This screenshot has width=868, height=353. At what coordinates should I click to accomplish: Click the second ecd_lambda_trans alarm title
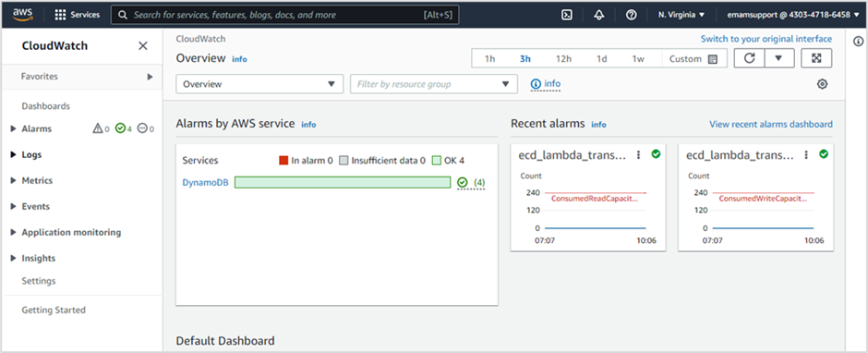point(741,156)
